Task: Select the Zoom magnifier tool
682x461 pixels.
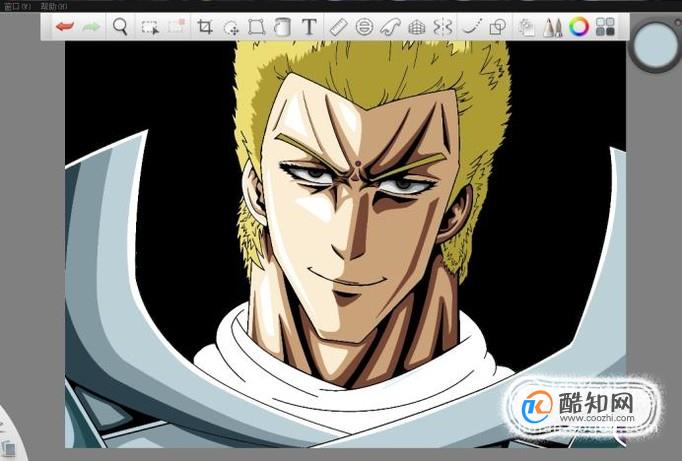Action: pos(120,27)
